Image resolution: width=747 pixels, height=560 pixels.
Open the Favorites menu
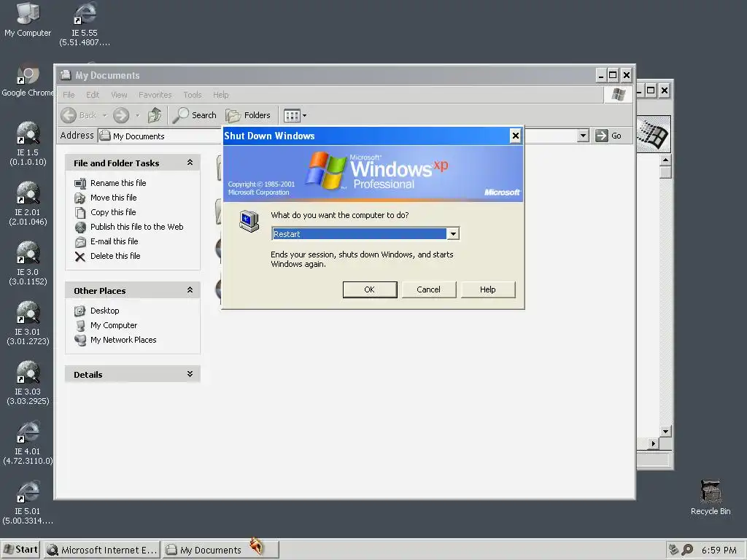click(x=155, y=95)
